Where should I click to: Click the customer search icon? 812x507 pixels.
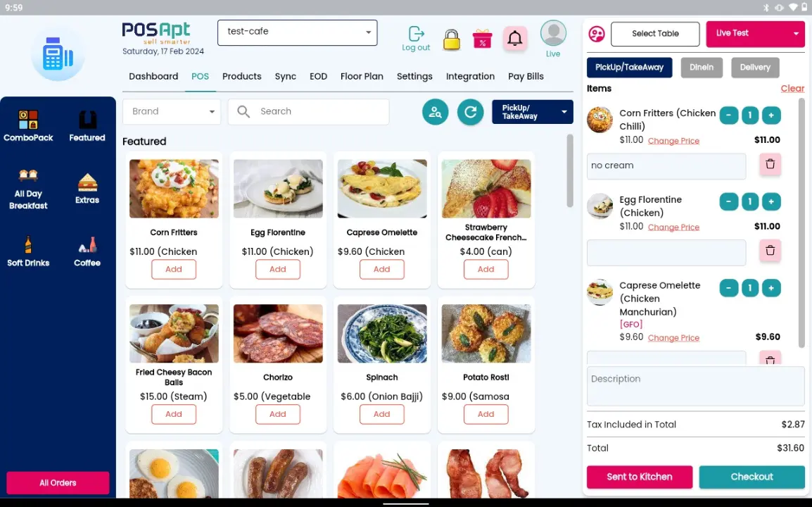tap(435, 112)
